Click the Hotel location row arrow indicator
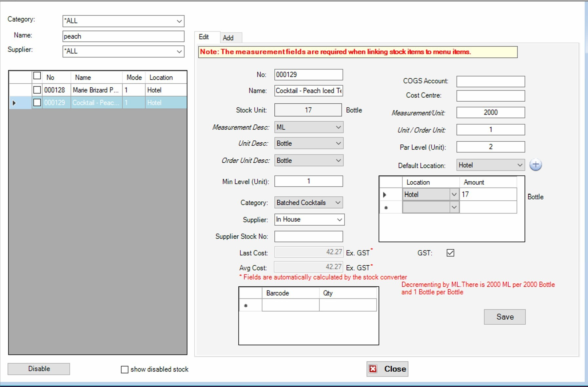The height and width of the screenshot is (387, 588). click(x=385, y=194)
